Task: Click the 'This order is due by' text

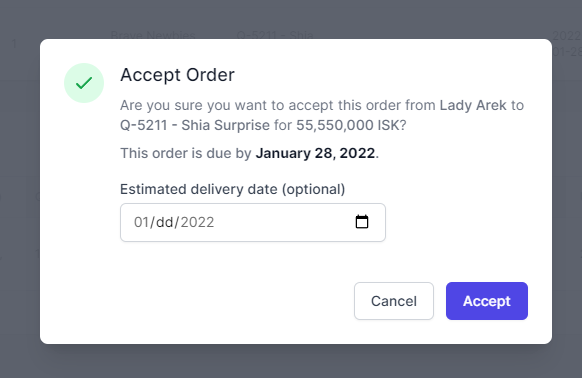Action: (x=186, y=153)
